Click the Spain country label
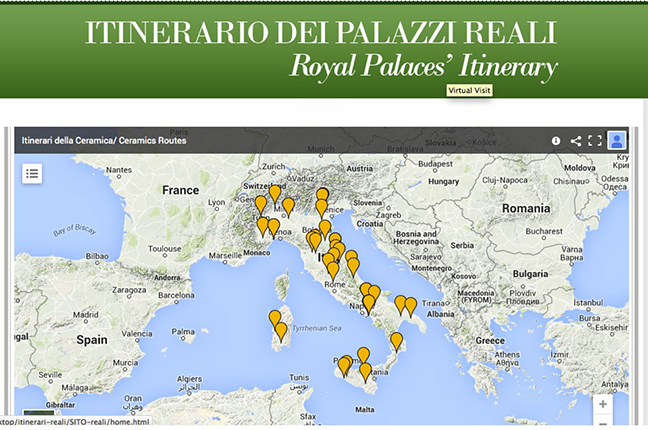 point(92,340)
